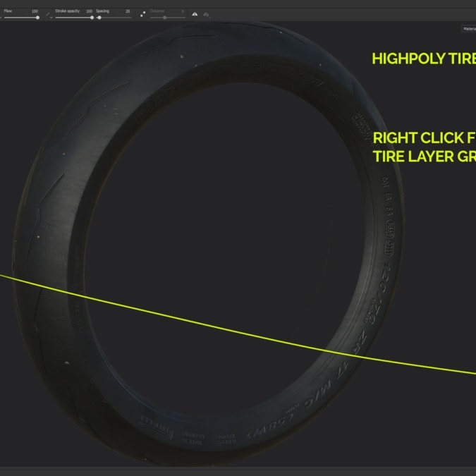
Task: Open the Material viewport mode dropdown
Action: tap(468, 29)
